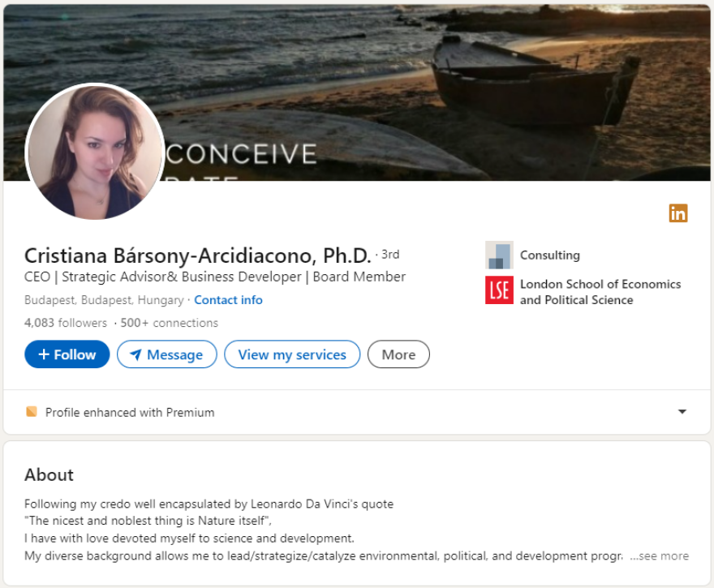714x588 pixels.
Task: Open the Contact info link
Action: (228, 300)
